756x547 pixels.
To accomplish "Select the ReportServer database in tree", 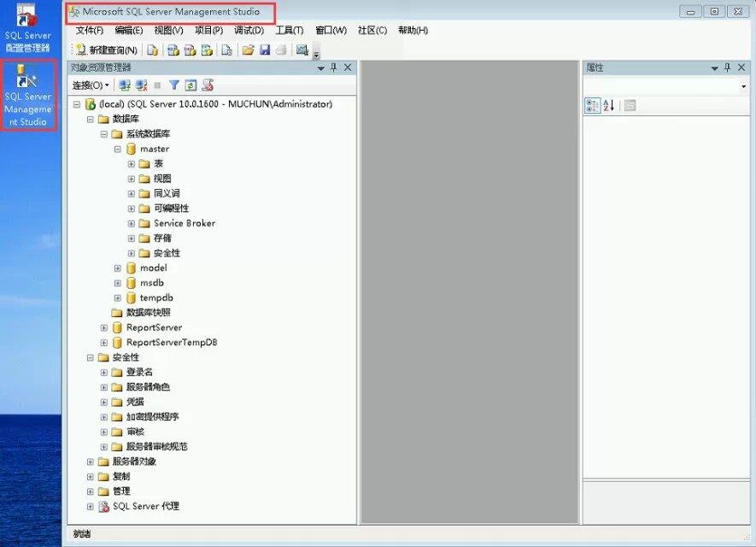I will (x=154, y=327).
